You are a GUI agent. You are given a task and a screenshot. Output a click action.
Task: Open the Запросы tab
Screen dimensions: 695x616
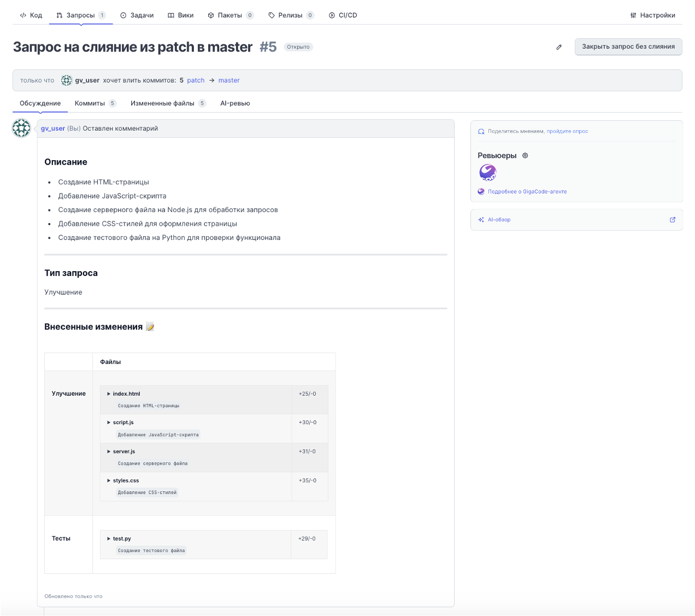tap(81, 15)
